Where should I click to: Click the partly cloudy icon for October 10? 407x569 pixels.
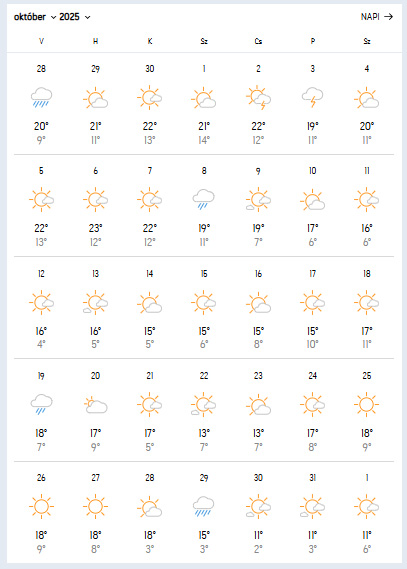[312, 199]
